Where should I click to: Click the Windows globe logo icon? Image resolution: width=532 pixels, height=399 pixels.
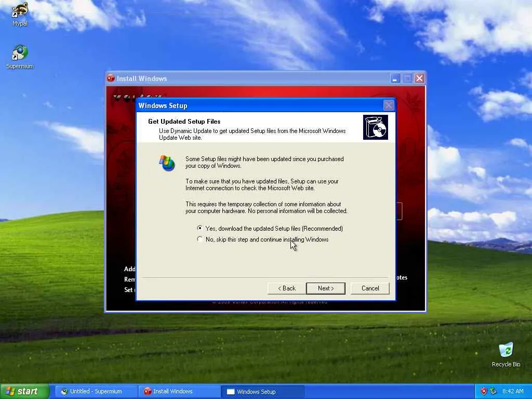167,163
